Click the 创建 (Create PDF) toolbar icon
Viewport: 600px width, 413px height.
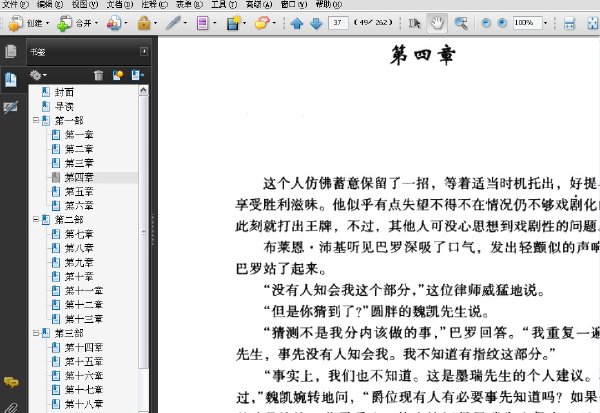pyautogui.click(x=16, y=23)
